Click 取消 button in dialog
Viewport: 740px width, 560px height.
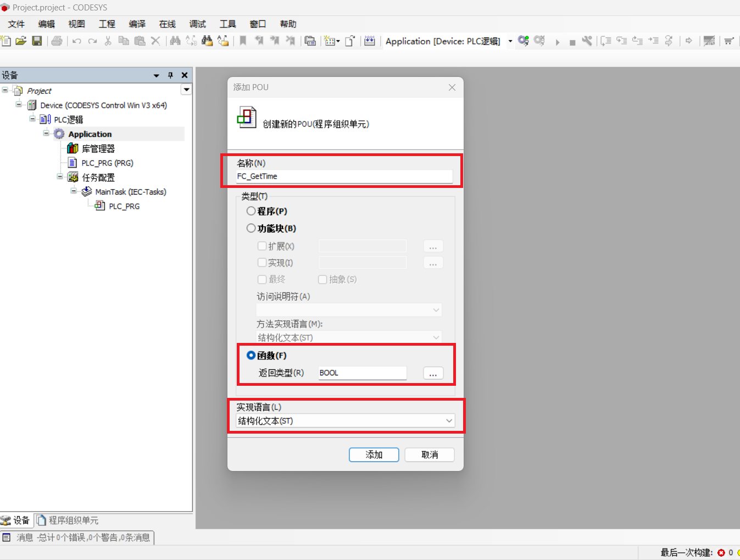point(430,454)
